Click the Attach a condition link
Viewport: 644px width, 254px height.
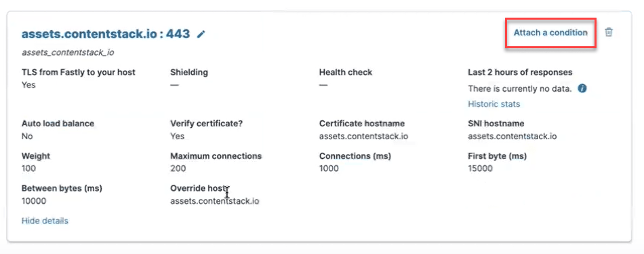coord(550,33)
